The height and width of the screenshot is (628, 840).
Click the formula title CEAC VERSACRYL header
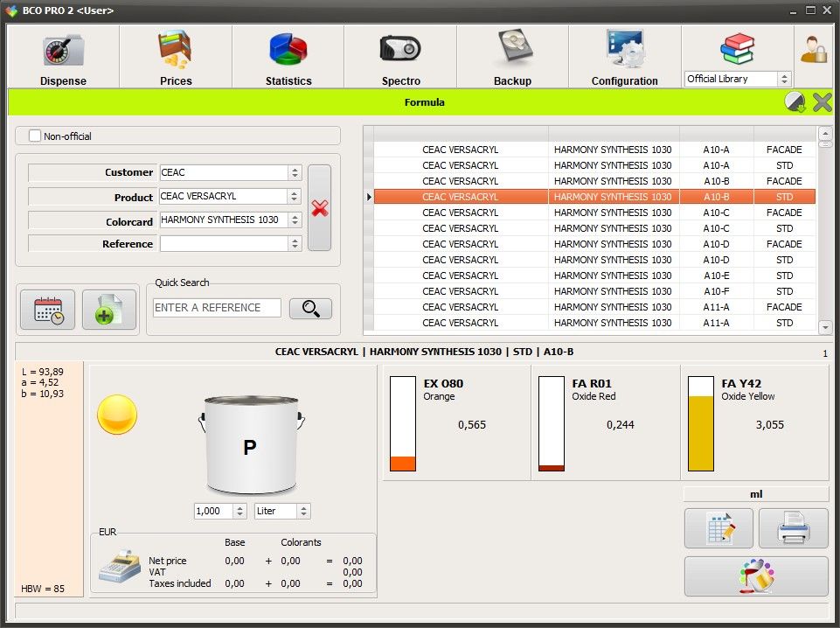[424, 352]
